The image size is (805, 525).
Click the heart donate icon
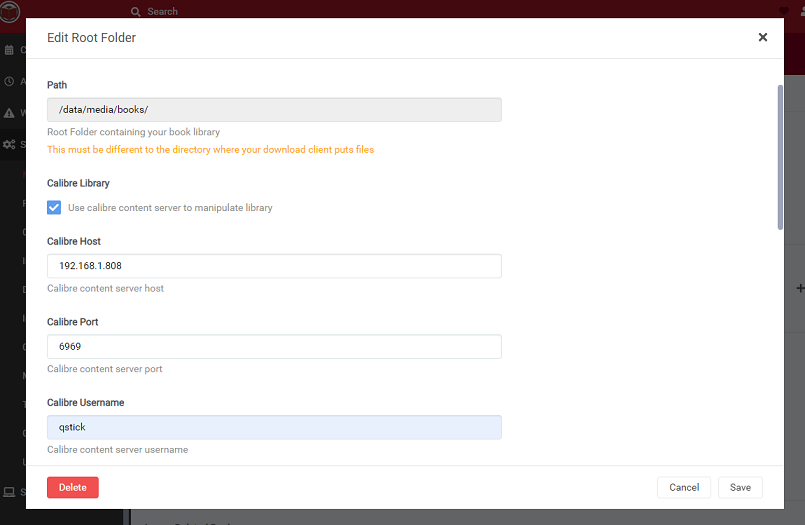(783, 12)
